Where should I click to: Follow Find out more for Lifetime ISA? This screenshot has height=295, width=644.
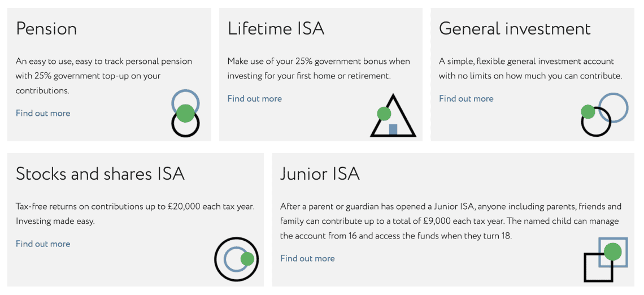(x=254, y=98)
